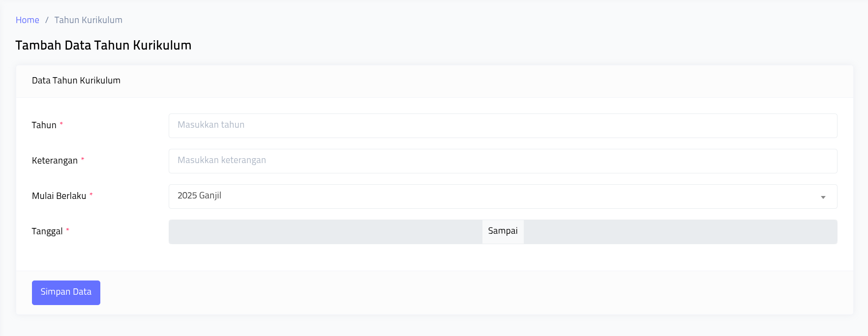This screenshot has width=868, height=336.
Task: Click the Home breadcrumb link
Action: 28,20
